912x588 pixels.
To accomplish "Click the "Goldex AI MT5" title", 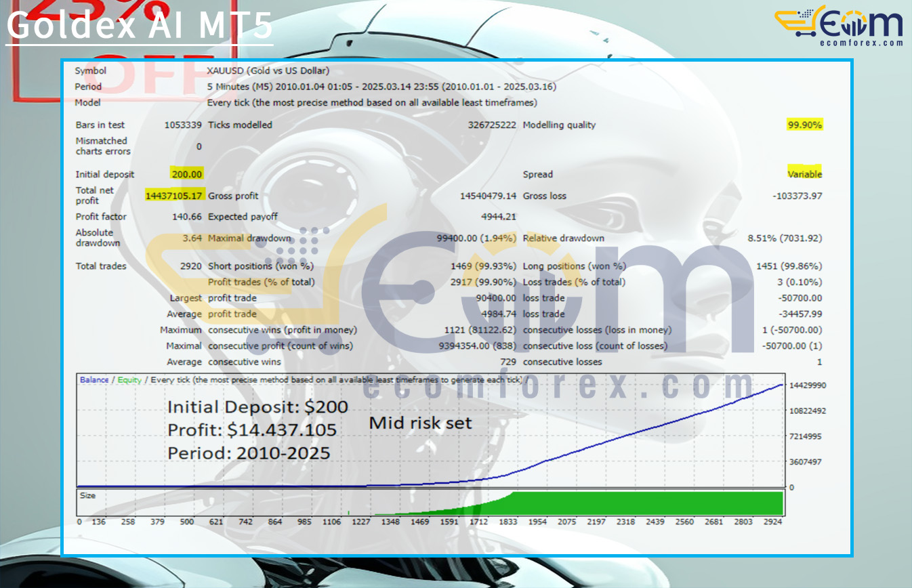I will click(140, 27).
